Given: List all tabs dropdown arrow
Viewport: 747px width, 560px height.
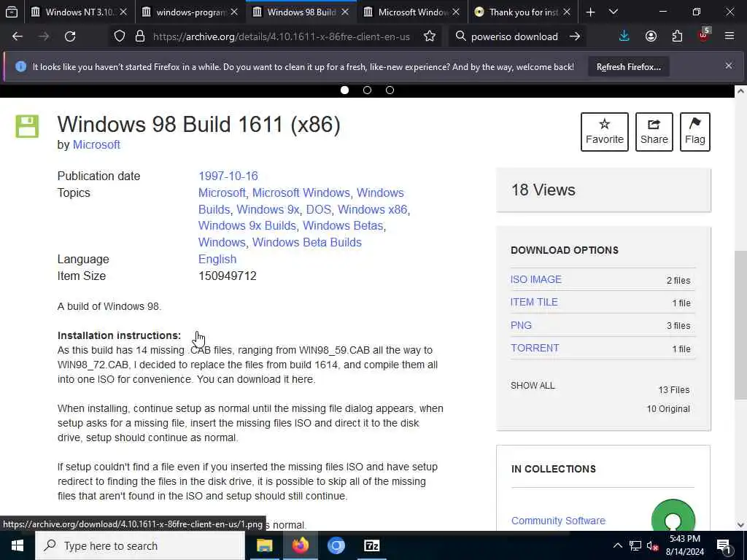Looking at the screenshot, I should pos(614,12).
